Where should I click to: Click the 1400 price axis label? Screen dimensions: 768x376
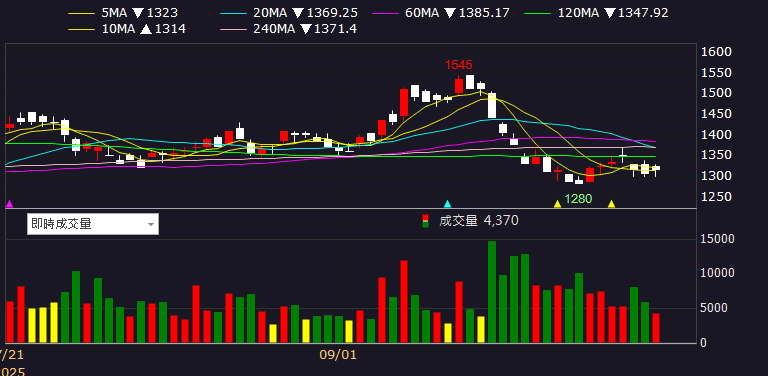[716, 135]
